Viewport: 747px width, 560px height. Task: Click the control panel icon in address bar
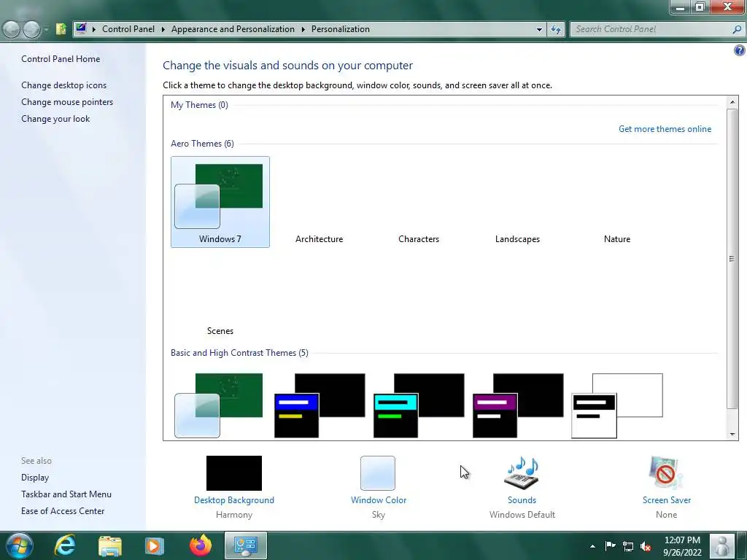click(81, 29)
